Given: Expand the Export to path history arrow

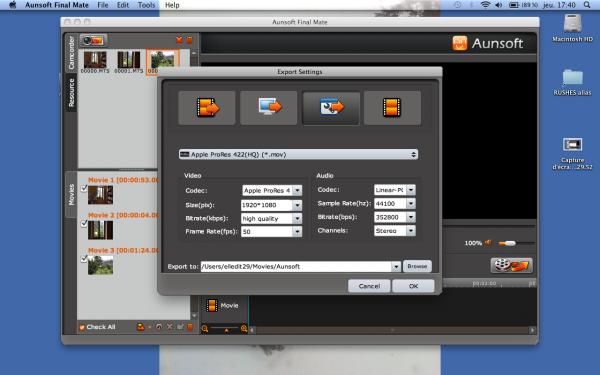Looking at the screenshot, I should click(396, 266).
